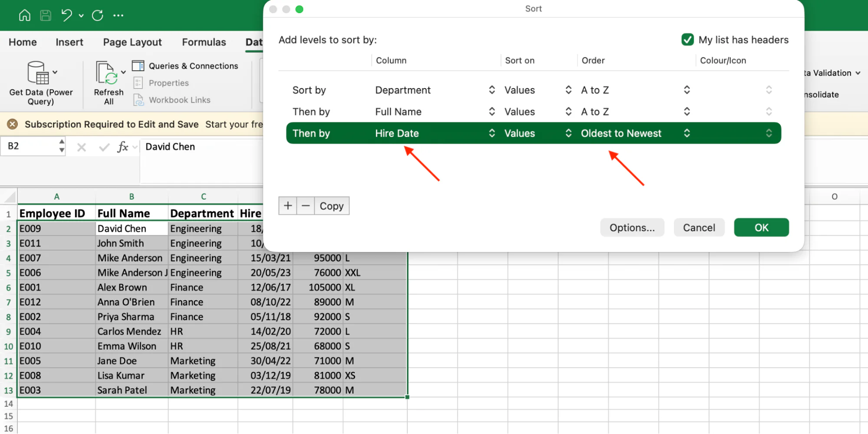Click the Home icon in title bar

pyautogui.click(x=25, y=16)
